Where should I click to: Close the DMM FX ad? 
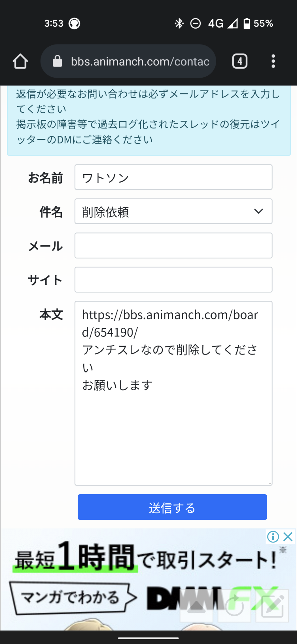pos(288,537)
